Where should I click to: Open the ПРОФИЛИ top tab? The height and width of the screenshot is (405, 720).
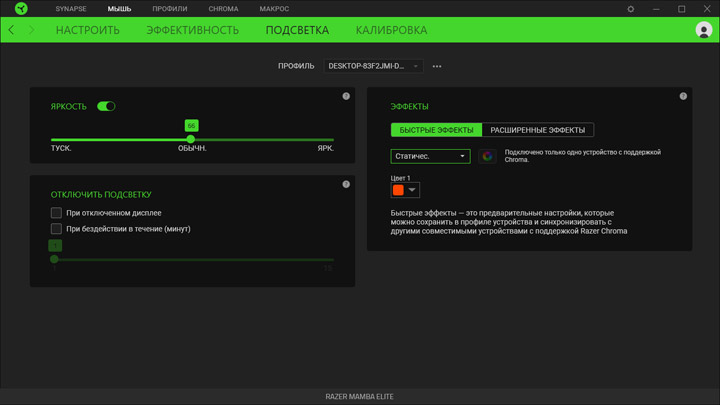(170, 9)
